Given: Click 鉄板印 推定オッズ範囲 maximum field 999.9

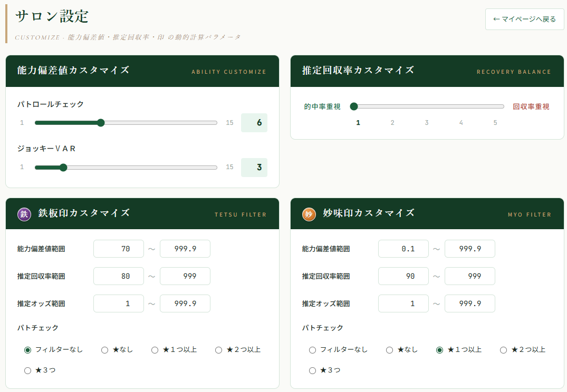Looking at the screenshot, I should 185,303.
